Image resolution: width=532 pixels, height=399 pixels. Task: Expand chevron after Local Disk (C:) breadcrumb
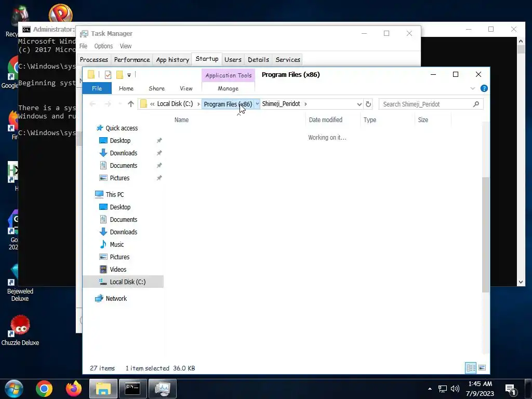click(198, 104)
